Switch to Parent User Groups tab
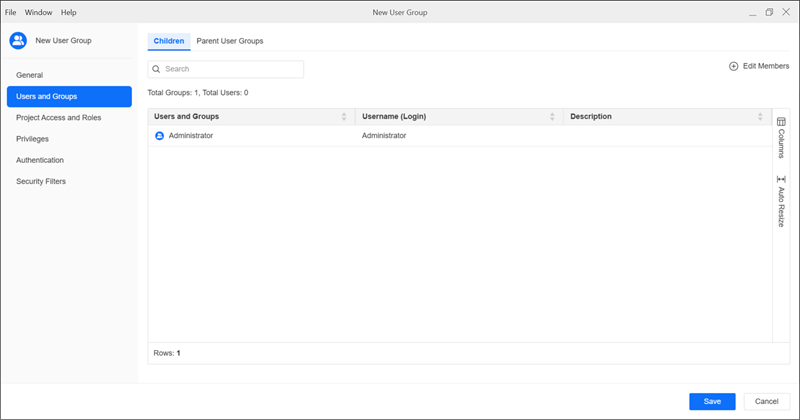Viewport: 800px width, 420px height. [230, 41]
